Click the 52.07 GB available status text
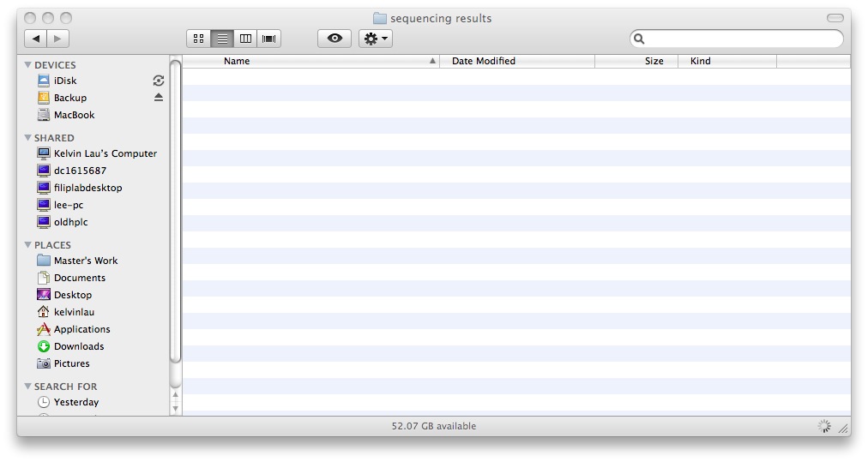This screenshot has width=868, height=462. coord(433,426)
